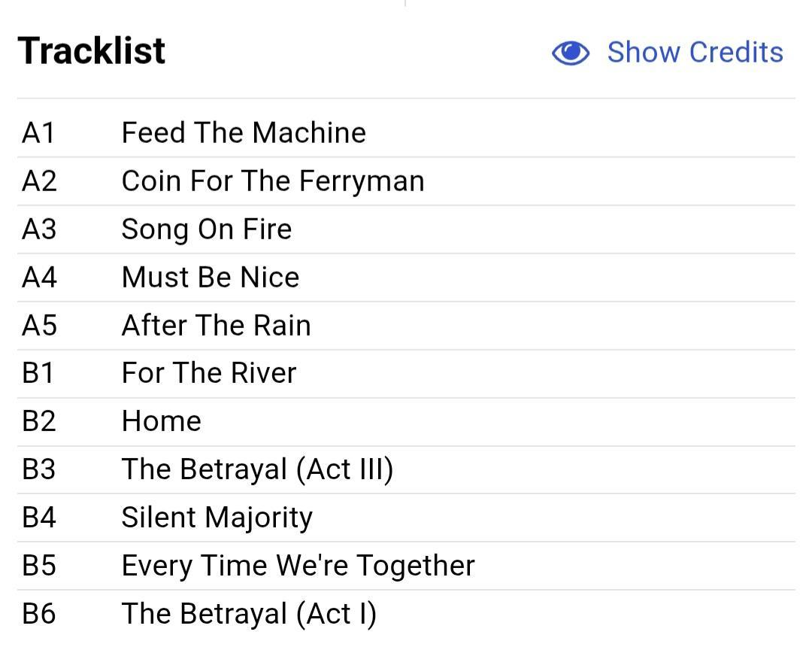Image resolution: width=812 pixels, height=659 pixels.
Task: Click the Tracklist heading
Action: click(92, 50)
